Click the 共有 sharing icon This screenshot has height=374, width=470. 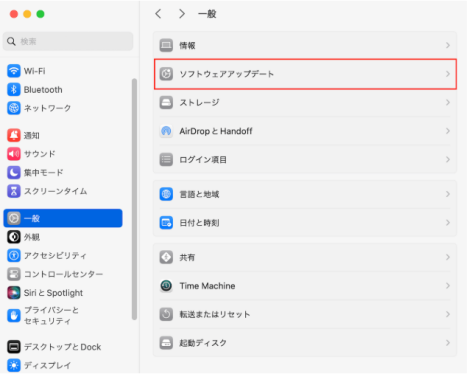click(x=166, y=257)
